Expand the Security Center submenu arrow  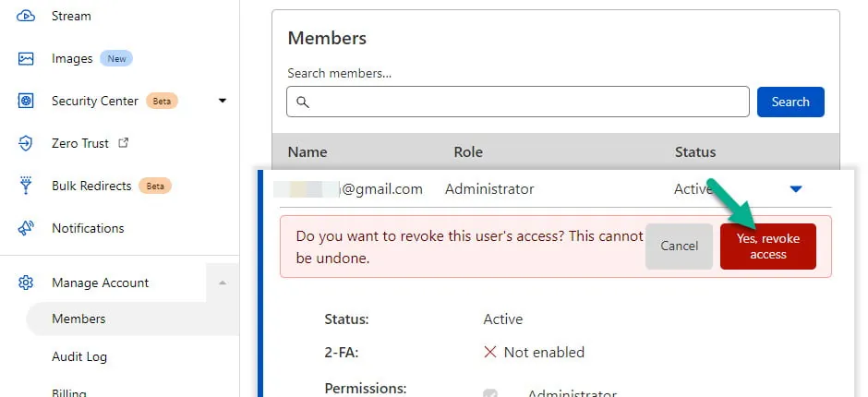point(223,101)
